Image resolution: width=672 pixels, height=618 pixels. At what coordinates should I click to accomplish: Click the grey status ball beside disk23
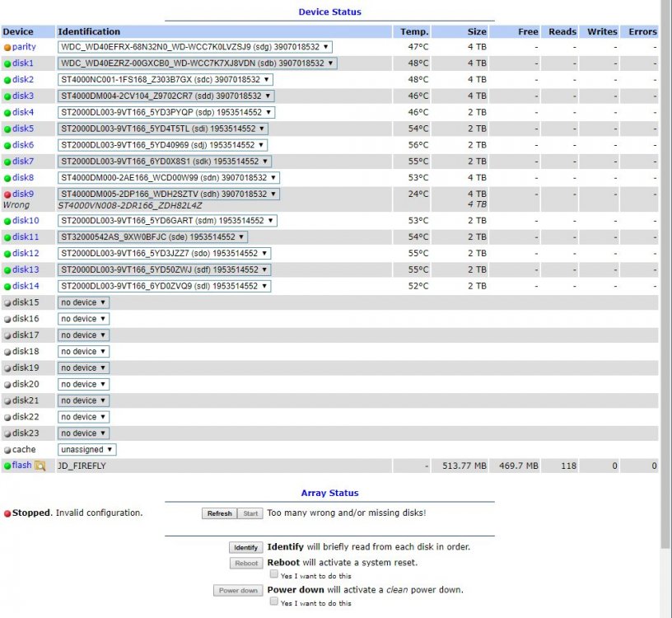7,434
